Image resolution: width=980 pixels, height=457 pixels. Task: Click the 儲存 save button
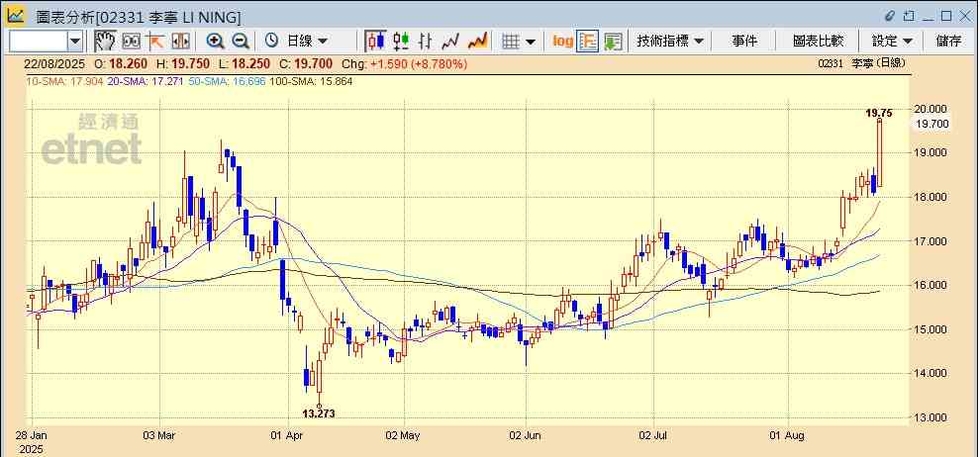point(948,42)
